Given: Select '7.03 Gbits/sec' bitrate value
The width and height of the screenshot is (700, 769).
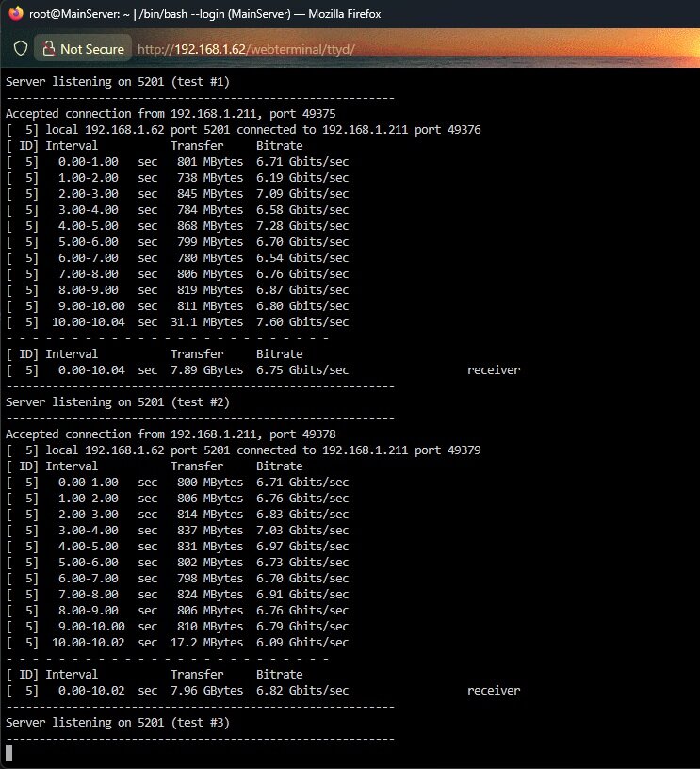Looking at the screenshot, I should (302, 531).
